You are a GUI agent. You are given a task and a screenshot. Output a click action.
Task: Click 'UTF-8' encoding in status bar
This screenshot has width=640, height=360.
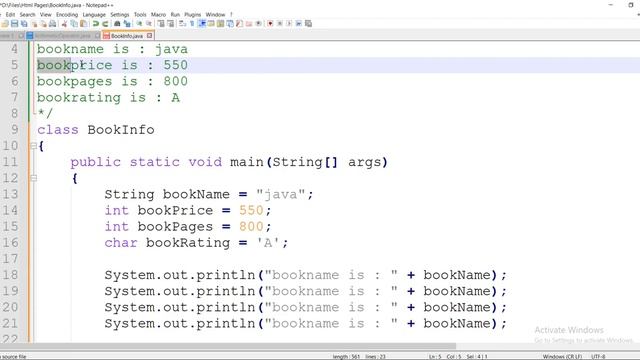[598, 357]
